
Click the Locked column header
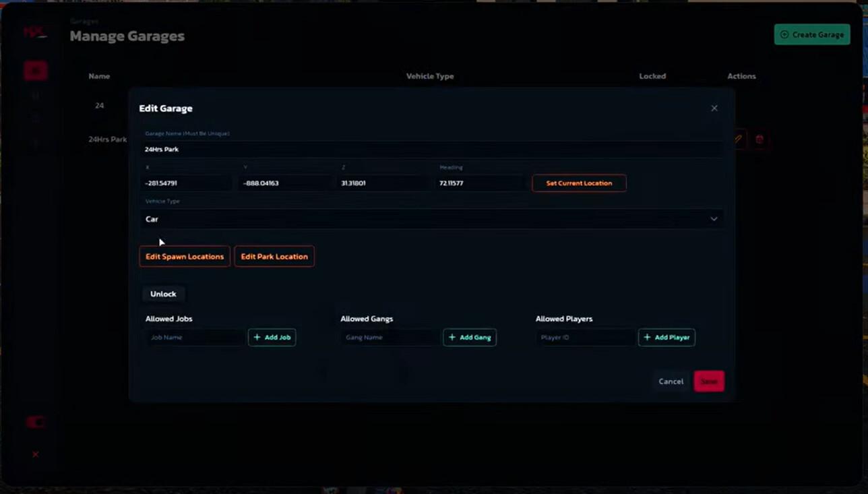[652, 76]
